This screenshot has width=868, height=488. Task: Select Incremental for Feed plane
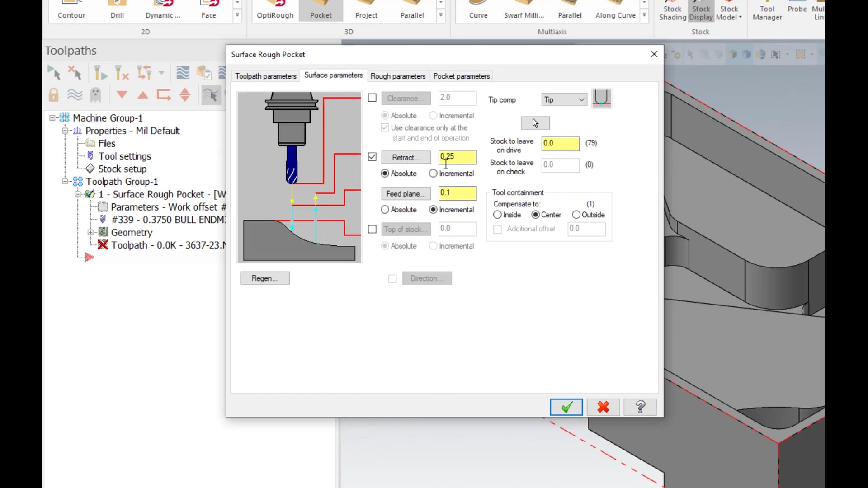[x=433, y=209]
